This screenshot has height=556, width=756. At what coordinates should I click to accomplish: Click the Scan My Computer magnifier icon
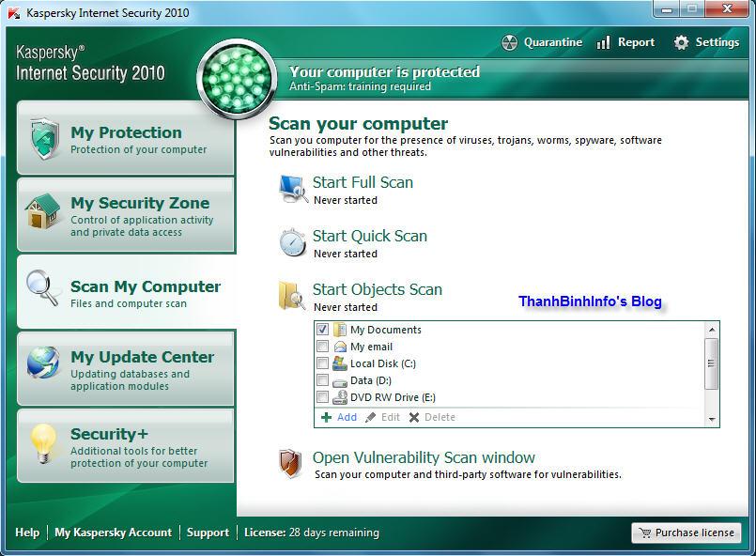point(42,288)
